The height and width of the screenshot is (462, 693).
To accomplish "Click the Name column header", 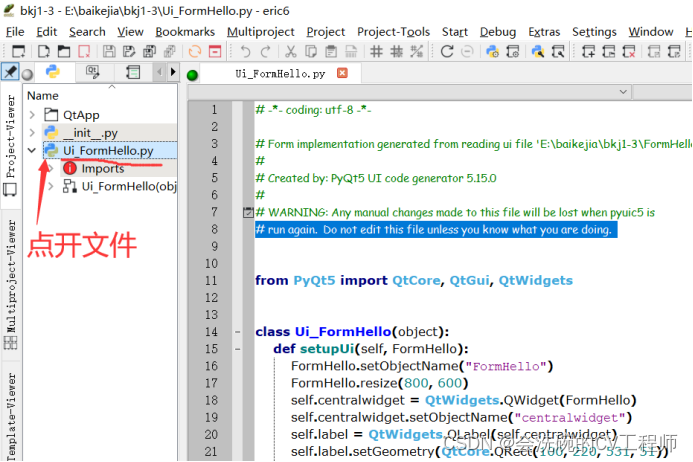I will click(43, 95).
